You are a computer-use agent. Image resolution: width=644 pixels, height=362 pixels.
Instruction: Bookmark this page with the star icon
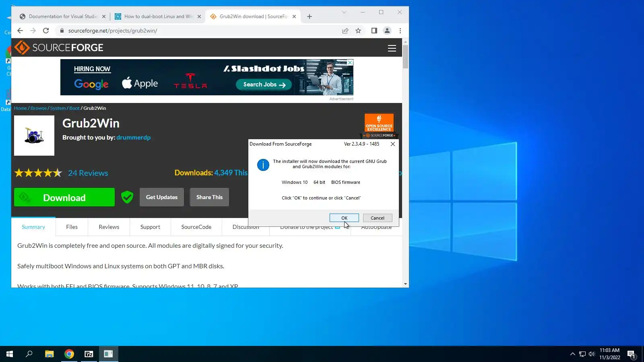tap(358, 31)
